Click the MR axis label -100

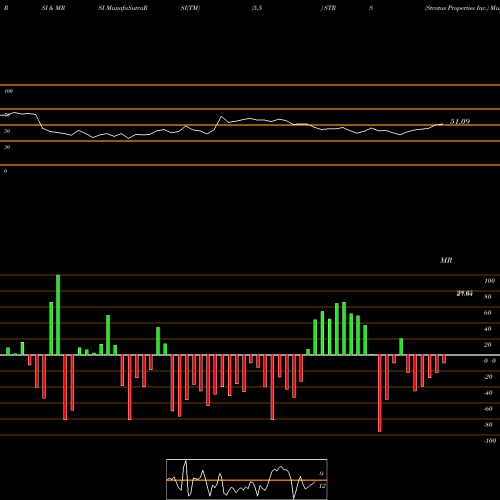[490, 441]
